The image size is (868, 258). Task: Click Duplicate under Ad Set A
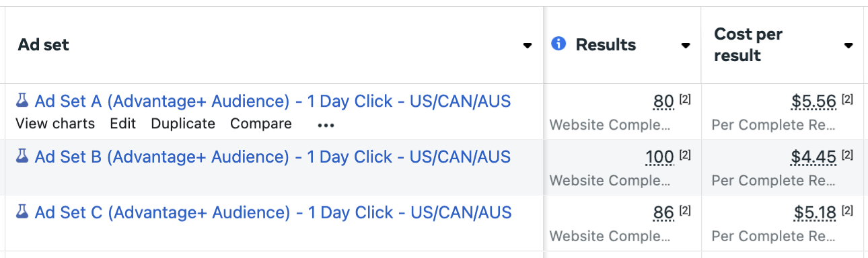pos(183,124)
